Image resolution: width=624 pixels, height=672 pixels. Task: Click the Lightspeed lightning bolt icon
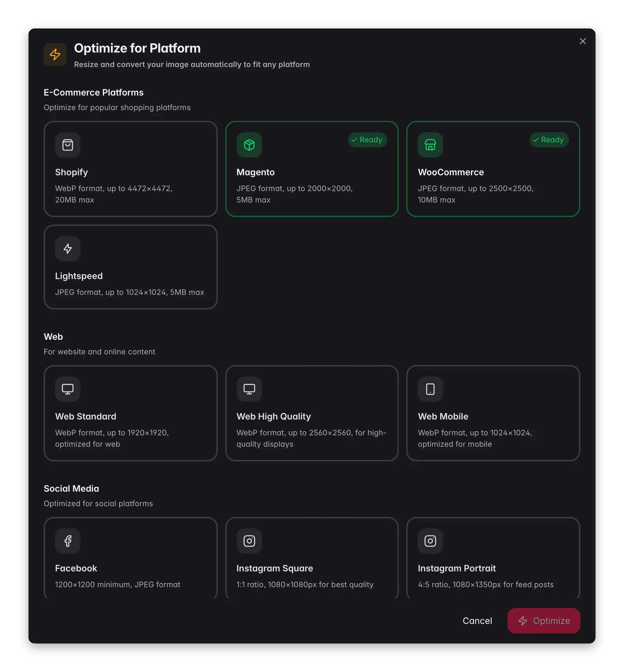pos(67,249)
